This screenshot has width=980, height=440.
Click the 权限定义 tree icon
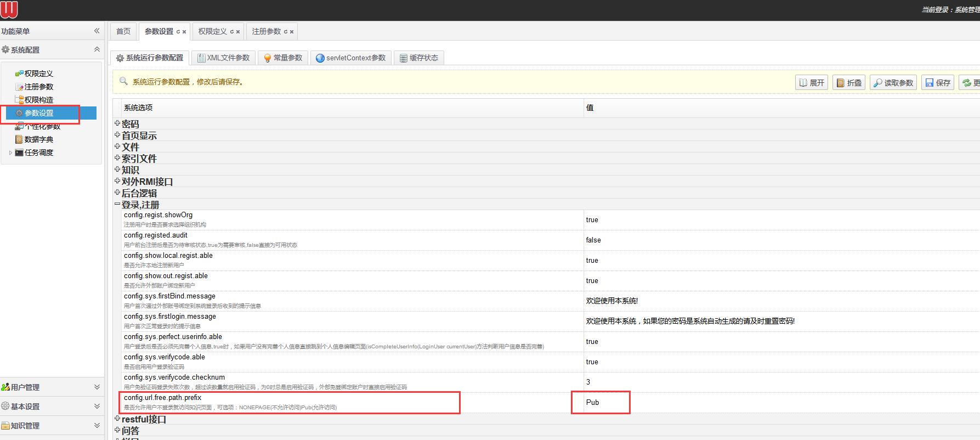pyautogui.click(x=19, y=73)
